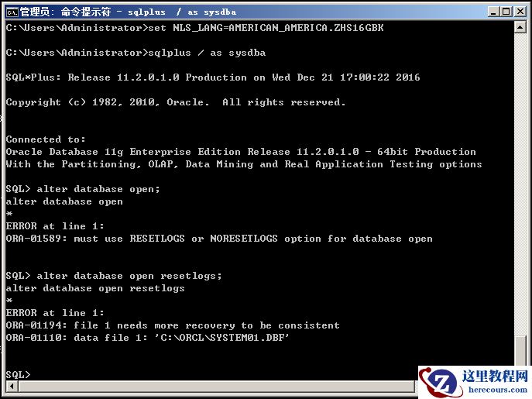Click the 'Oracle Database 11g Enterprise Edition' line
The image size is (532, 399).
(241, 152)
